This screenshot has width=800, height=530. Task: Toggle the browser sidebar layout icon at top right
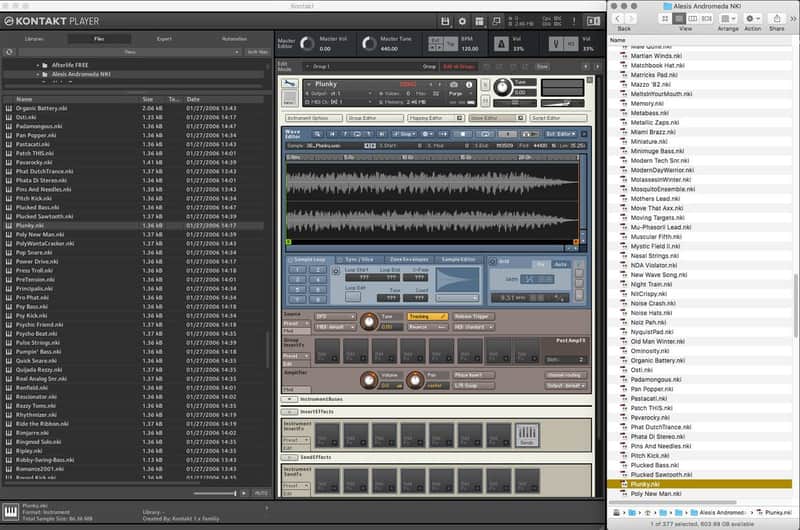pyautogui.click(x=593, y=21)
